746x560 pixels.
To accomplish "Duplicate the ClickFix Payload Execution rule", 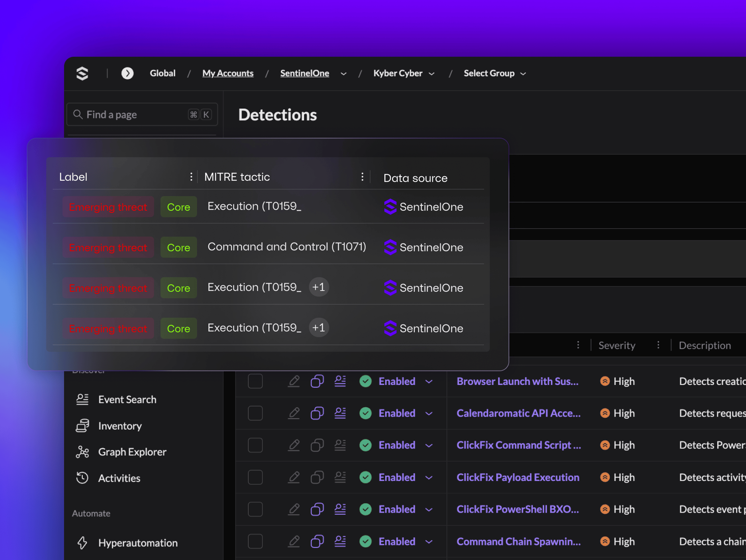I will coord(317,477).
